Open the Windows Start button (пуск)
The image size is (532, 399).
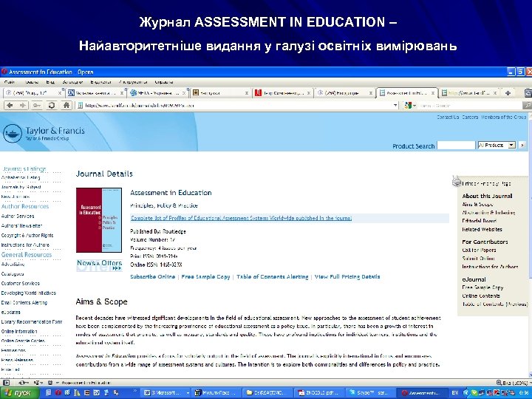tap(19, 393)
